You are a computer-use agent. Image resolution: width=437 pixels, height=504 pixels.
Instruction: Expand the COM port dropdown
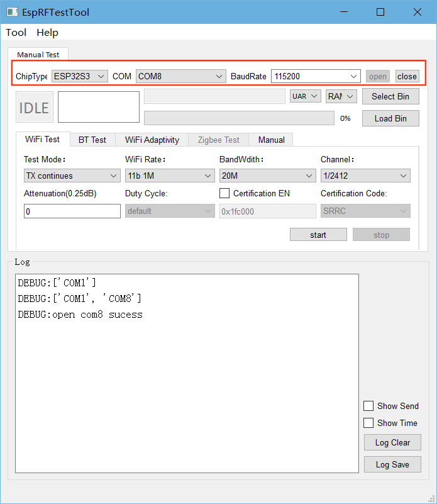point(180,76)
